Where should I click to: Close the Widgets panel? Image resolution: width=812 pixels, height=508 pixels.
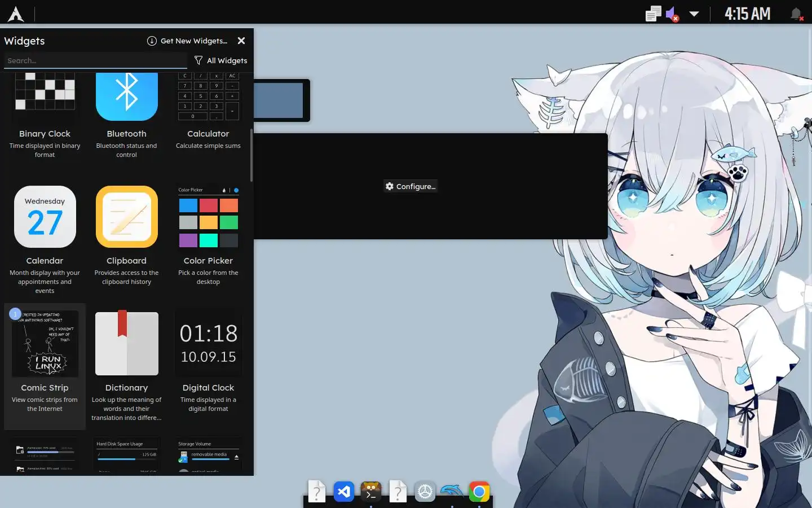(x=241, y=41)
